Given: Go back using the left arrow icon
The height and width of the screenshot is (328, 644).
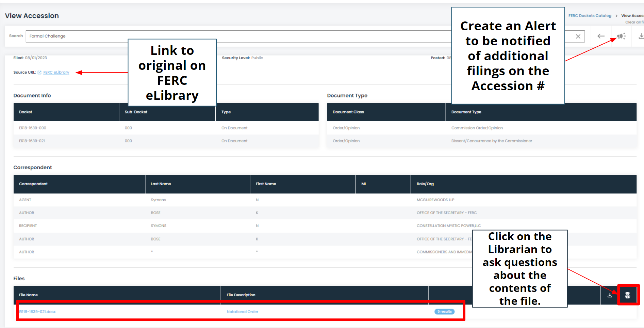Looking at the screenshot, I should [x=601, y=36].
